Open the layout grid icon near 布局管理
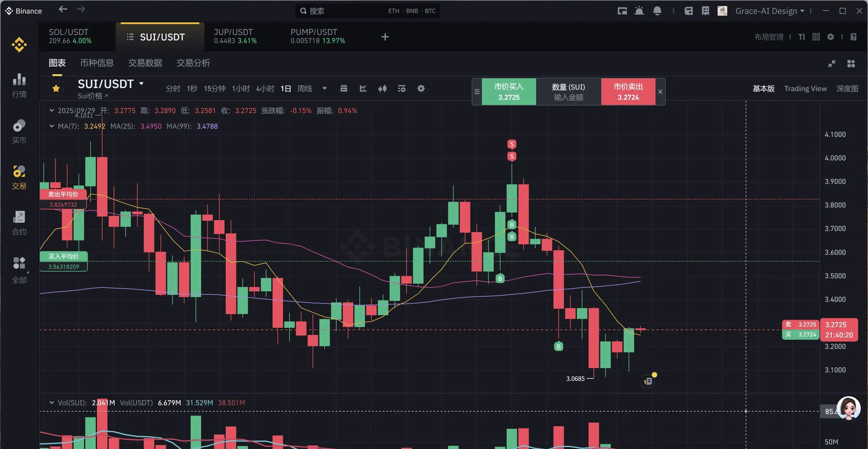Screen dimensions: 868x449 816,37
